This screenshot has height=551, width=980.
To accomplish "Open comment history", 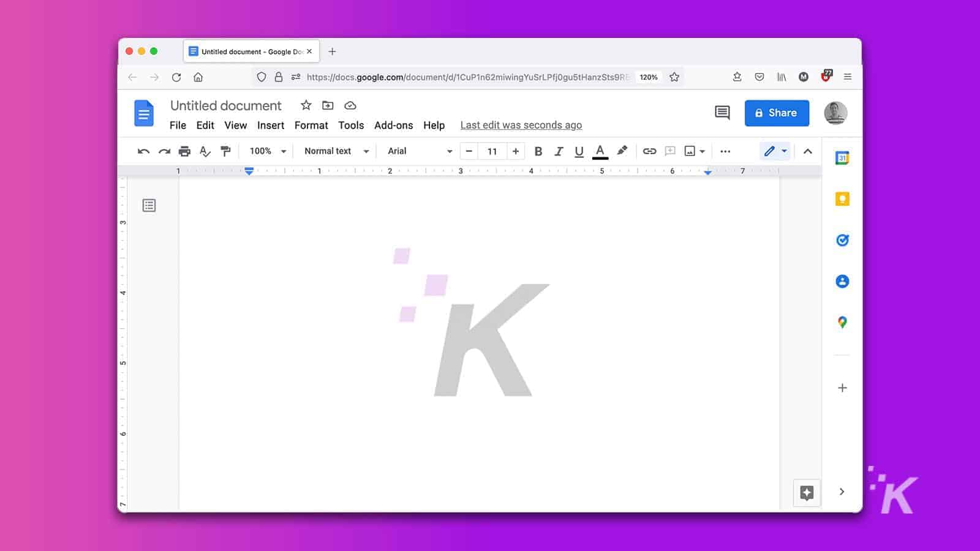I will click(x=722, y=113).
